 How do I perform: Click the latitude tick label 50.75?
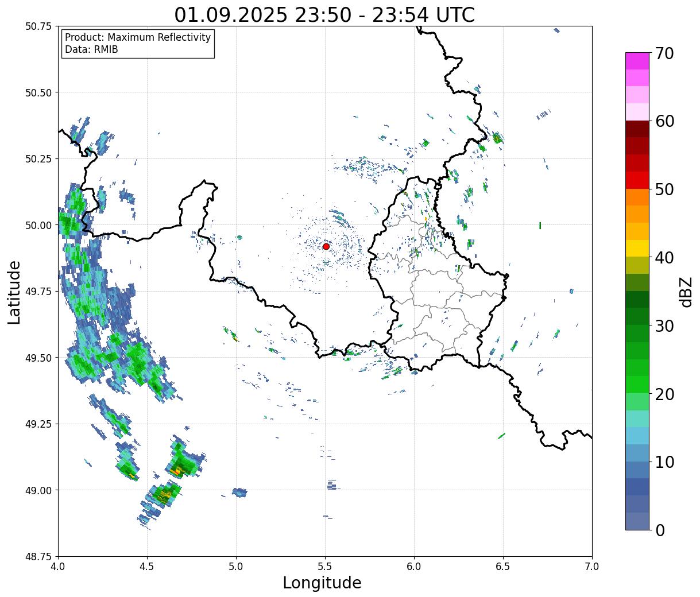point(38,26)
